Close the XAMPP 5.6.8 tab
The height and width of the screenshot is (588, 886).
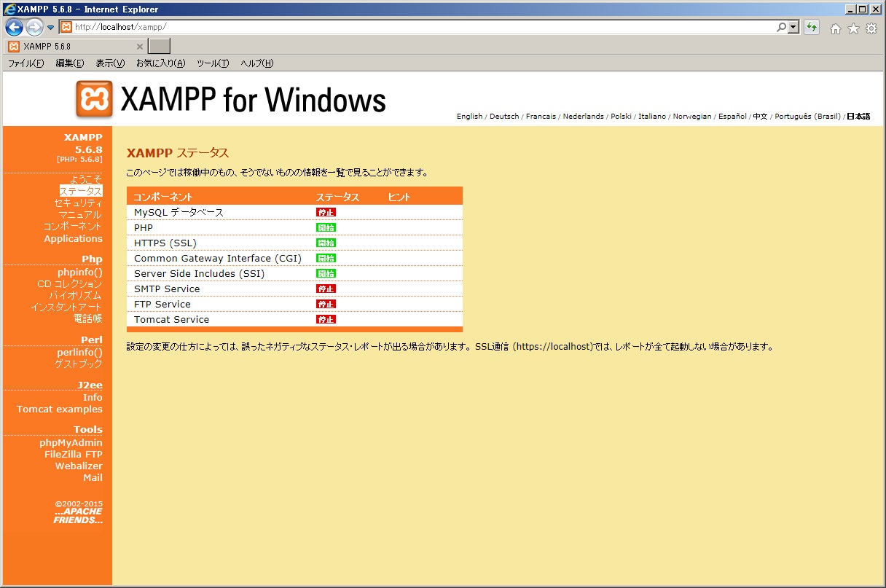pyautogui.click(x=140, y=47)
